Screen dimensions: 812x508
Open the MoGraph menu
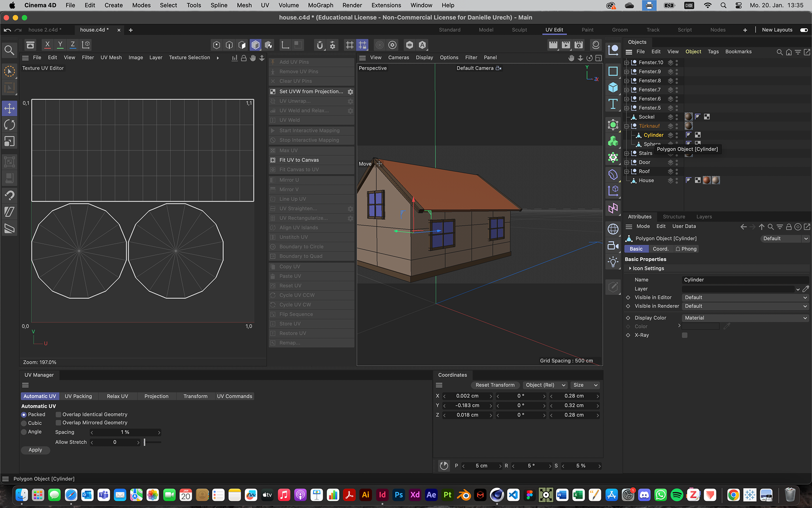pyautogui.click(x=320, y=5)
